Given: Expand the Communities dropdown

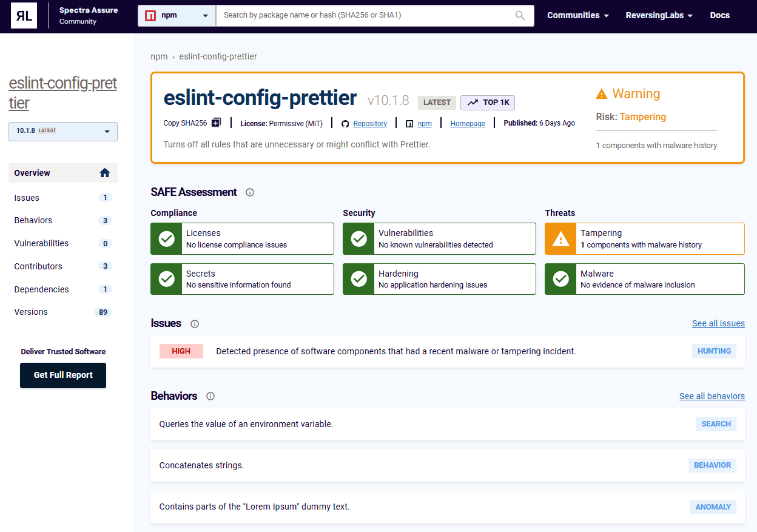Looking at the screenshot, I should pos(577,15).
